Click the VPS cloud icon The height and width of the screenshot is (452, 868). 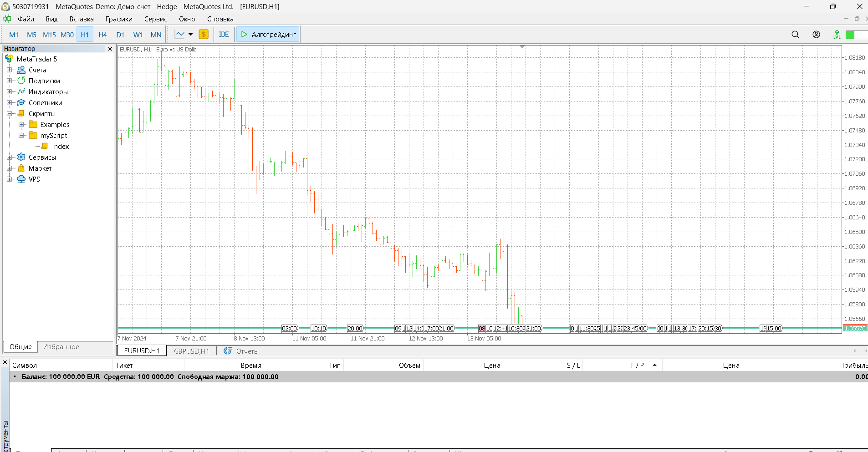[x=21, y=179]
